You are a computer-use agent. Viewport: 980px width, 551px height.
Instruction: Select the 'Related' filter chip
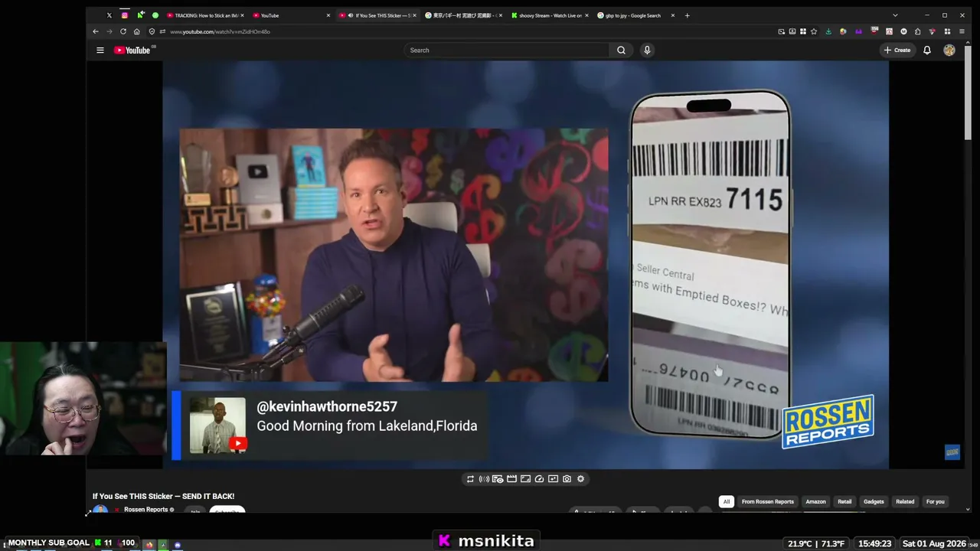[x=905, y=502]
